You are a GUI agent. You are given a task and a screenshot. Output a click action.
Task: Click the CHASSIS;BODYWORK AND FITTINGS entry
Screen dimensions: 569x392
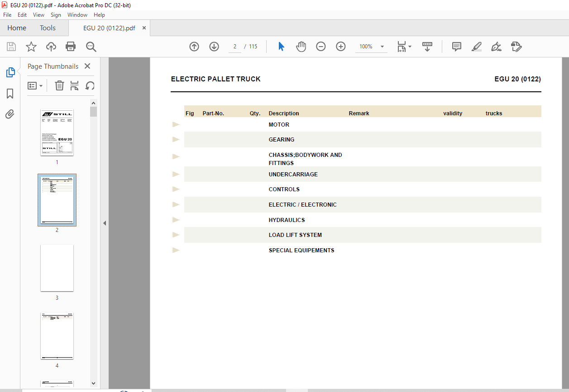pyautogui.click(x=305, y=159)
